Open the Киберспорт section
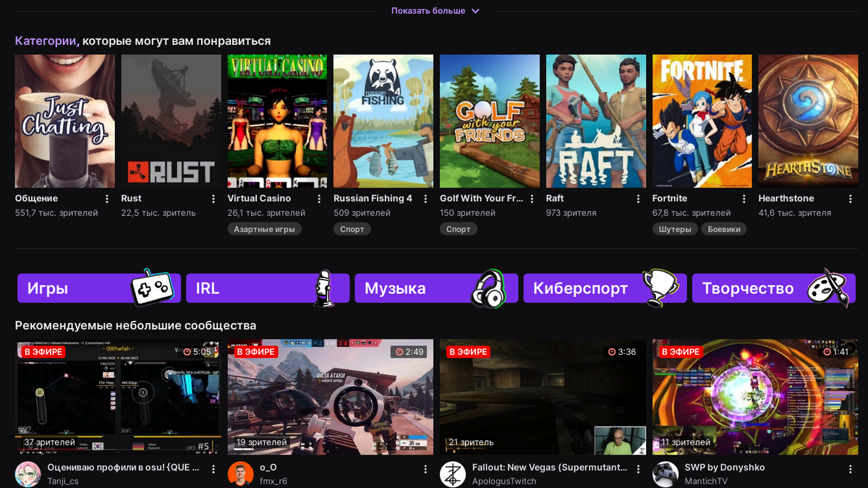The height and width of the screenshot is (488, 868). [605, 288]
